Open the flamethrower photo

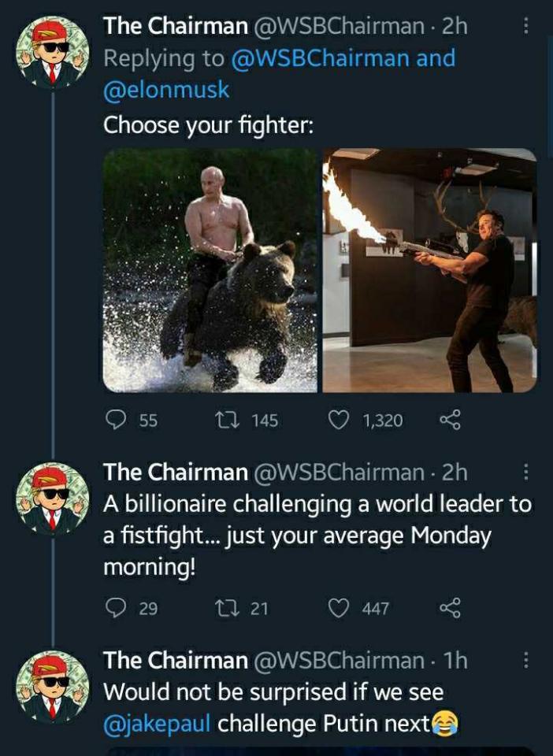click(x=430, y=269)
